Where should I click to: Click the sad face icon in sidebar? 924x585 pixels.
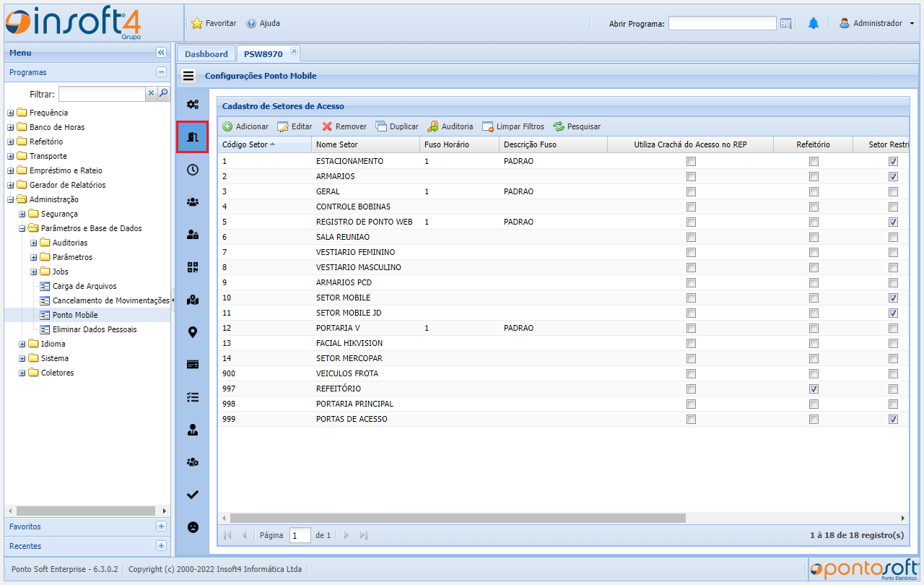coord(193,527)
